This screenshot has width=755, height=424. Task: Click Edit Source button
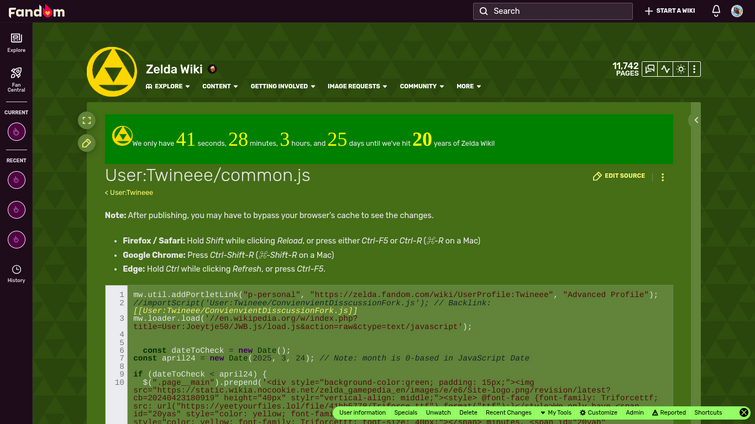tap(619, 176)
